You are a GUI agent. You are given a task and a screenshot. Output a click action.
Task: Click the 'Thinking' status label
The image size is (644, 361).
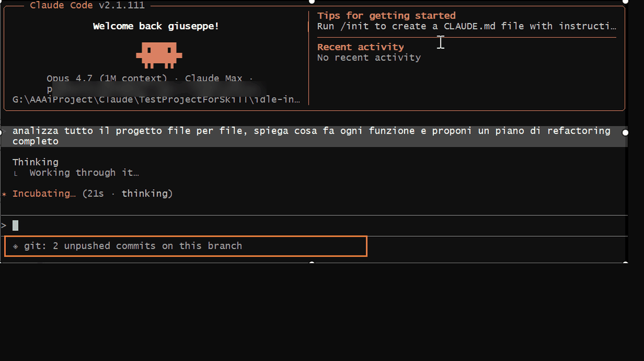pyautogui.click(x=35, y=162)
